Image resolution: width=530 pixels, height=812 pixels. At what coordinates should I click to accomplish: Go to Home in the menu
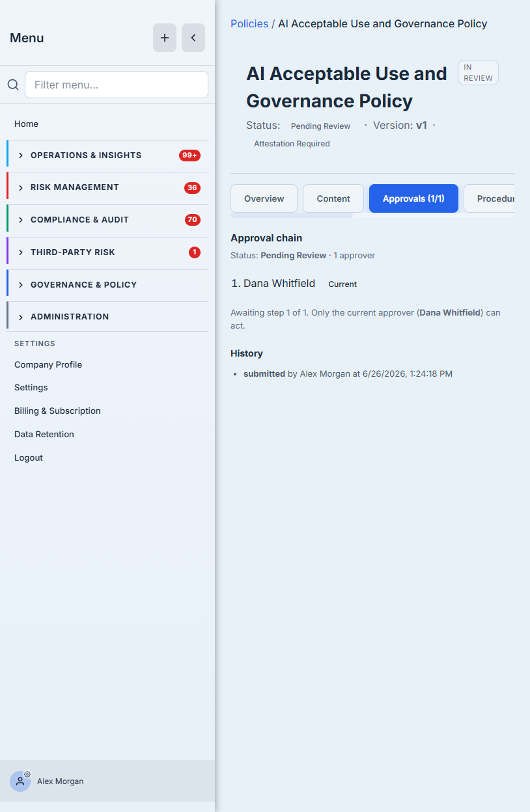tap(26, 124)
